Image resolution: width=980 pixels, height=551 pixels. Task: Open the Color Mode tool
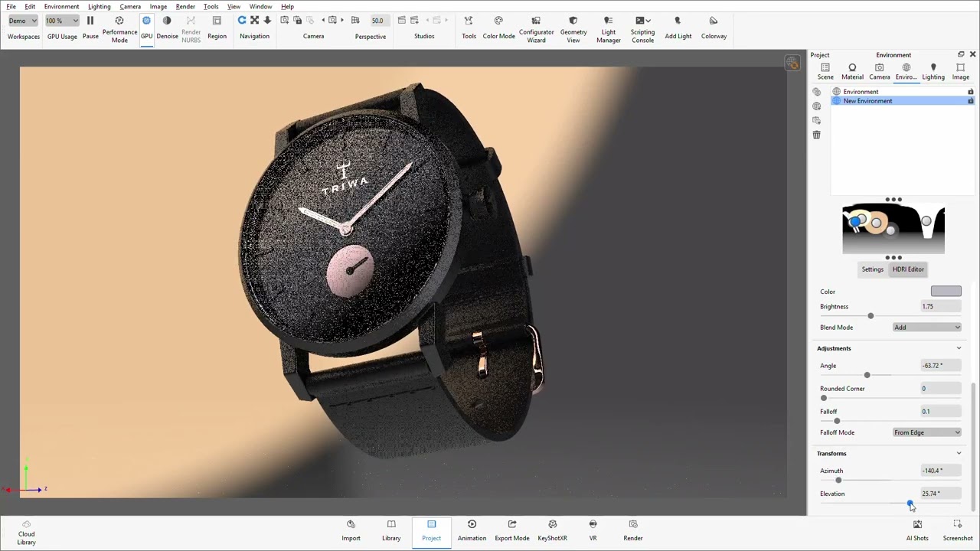(498, 27)
